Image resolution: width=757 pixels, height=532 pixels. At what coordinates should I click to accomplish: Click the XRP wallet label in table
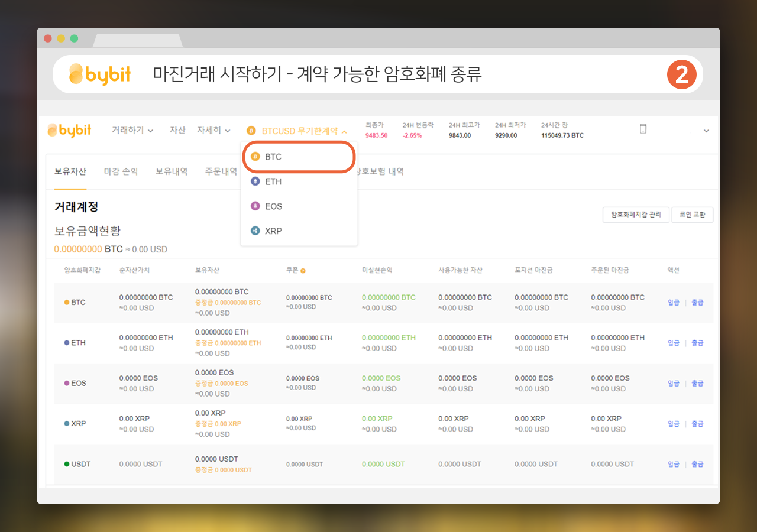click(75, 424)
